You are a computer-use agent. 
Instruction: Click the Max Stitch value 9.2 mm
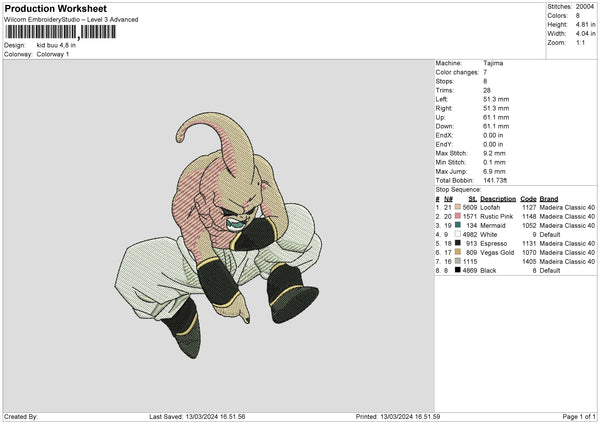(x=494, y=153)
